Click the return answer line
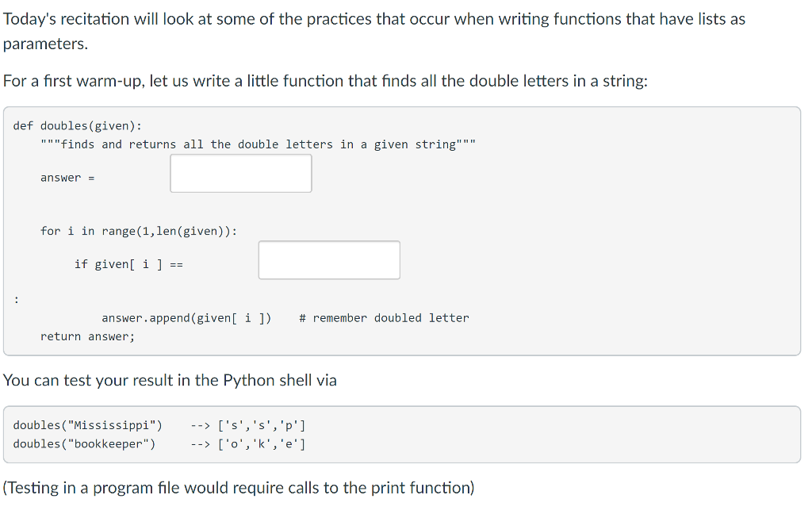 [x=87, y=336]
